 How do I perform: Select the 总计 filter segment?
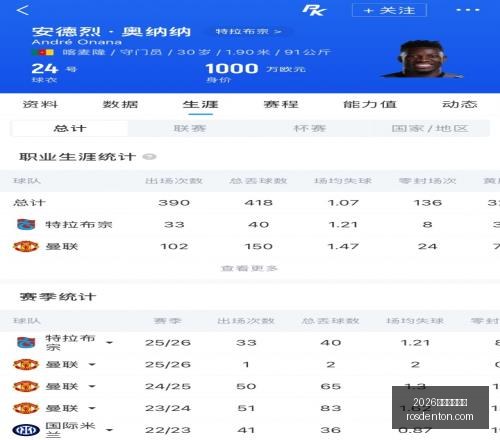coord(69,128)
